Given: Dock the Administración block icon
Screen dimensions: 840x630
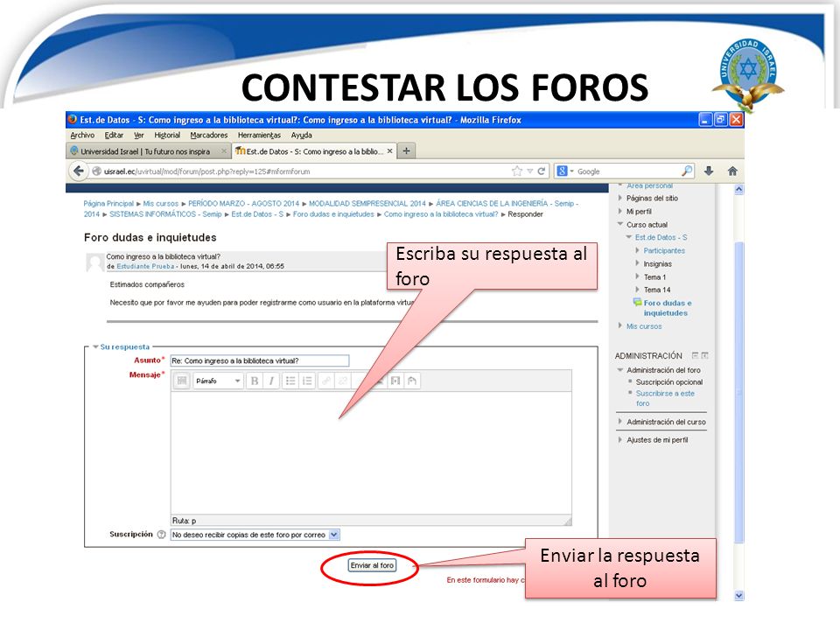Looking at the screenshot, I should click(x=705, y=355).
